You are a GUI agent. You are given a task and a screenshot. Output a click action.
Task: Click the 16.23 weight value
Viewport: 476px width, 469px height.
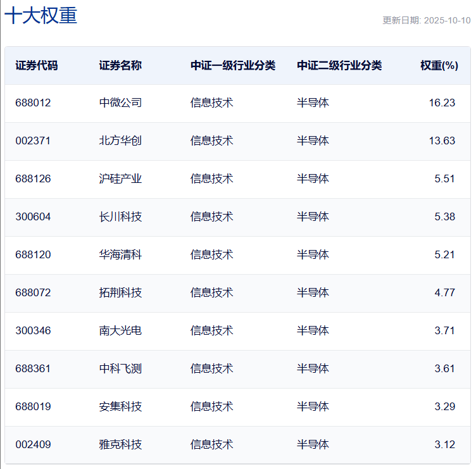click(442, 103)
